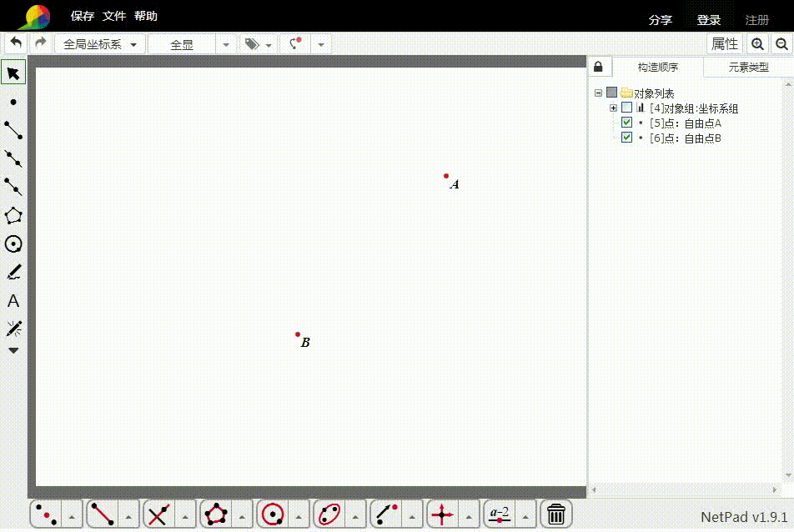Click the zoom in magnifier

(x=757, y=44)
